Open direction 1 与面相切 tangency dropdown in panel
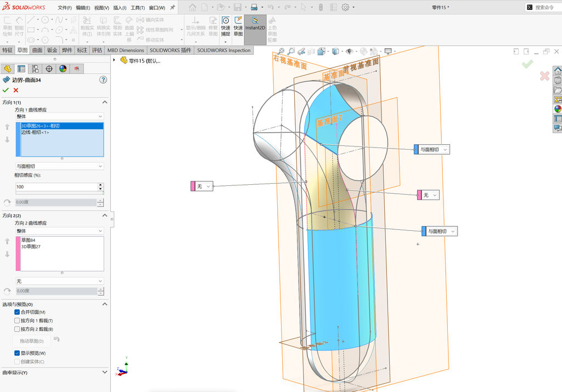The height and width of the screenshot is (392, 562). click(x=59, y=166)
